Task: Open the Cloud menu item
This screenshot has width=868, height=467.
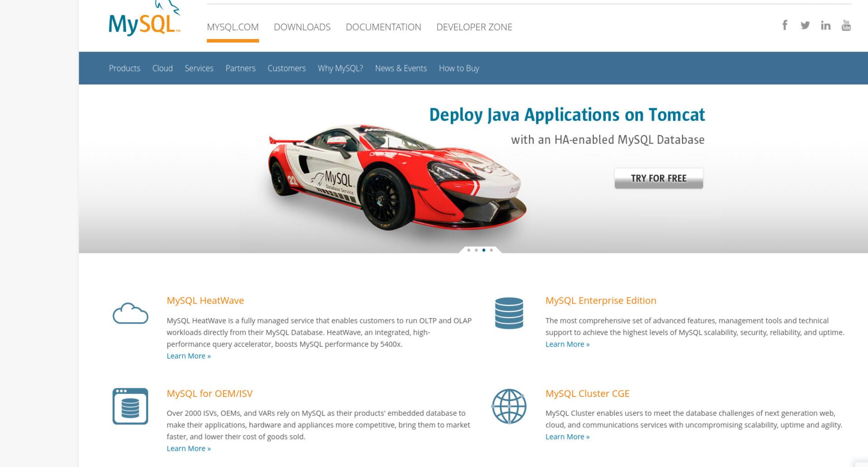Action: (x=162, y=68)
